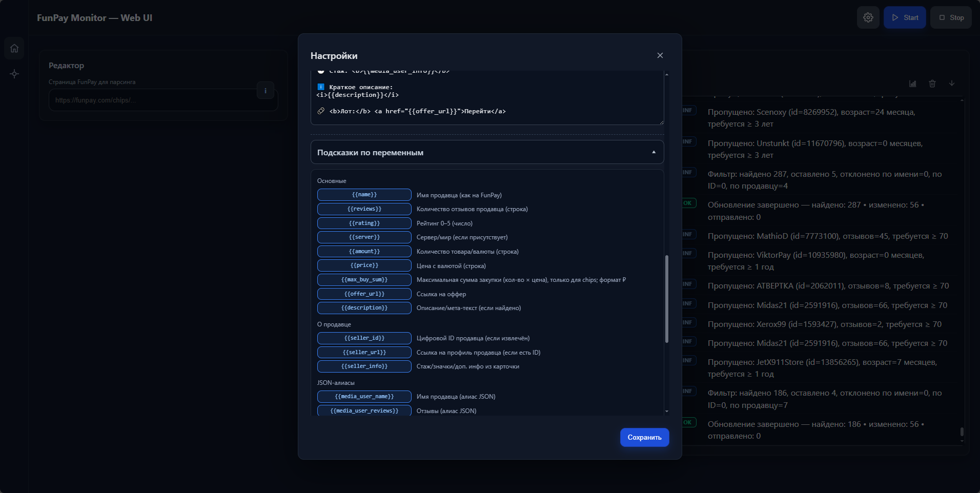Click the info icon beside the URL field
The width and height of the screenshot is (980, 493).
pos(265,91)
